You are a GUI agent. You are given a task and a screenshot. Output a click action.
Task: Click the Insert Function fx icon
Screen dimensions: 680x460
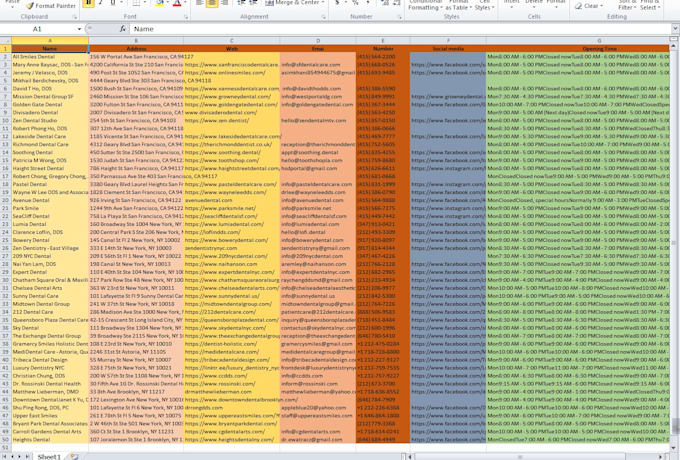click(x=123, y=29)
